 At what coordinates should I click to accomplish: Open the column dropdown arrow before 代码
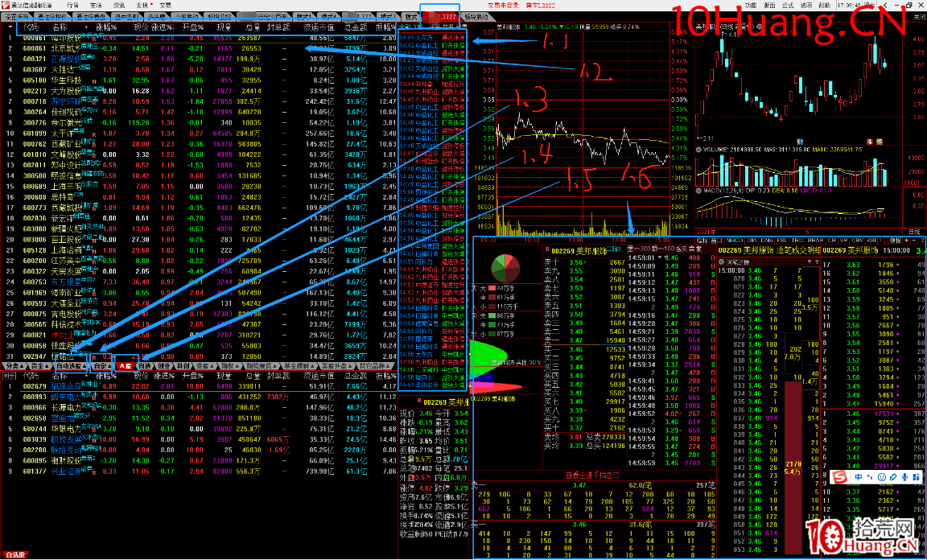click(10, 27)
